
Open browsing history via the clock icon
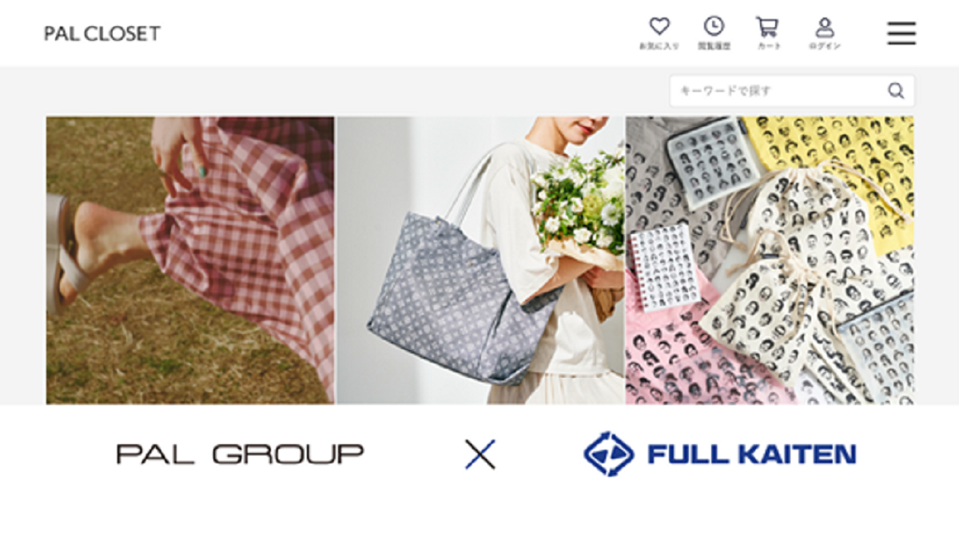714,26
